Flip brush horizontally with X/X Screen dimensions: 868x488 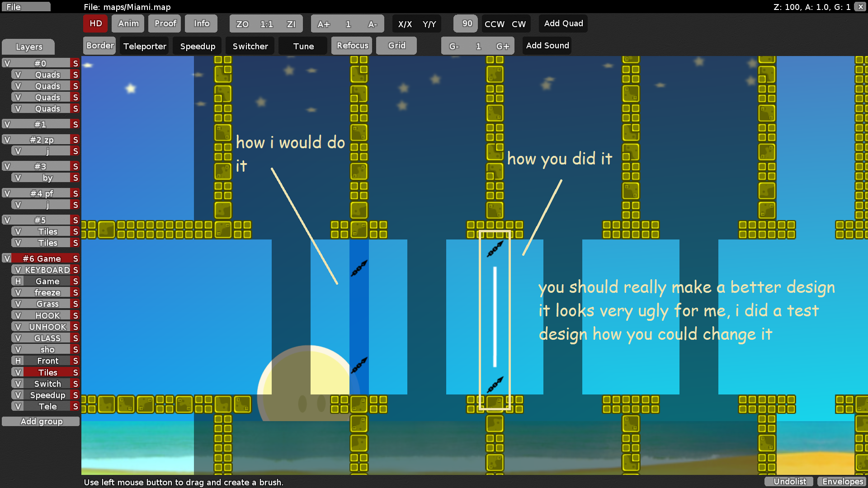pos(405,24)
